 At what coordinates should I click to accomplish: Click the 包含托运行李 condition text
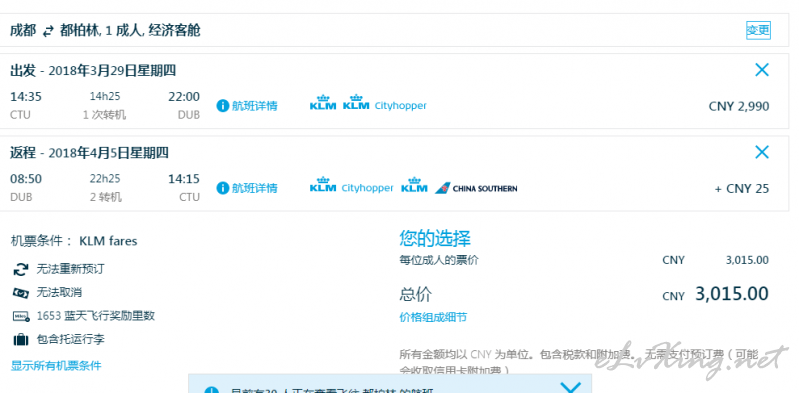point(70,339)
